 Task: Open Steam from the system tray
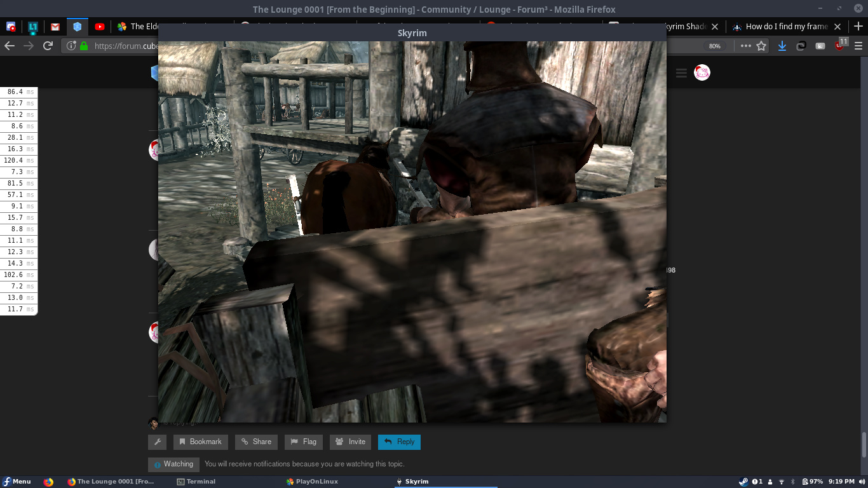tap(743, 482)
